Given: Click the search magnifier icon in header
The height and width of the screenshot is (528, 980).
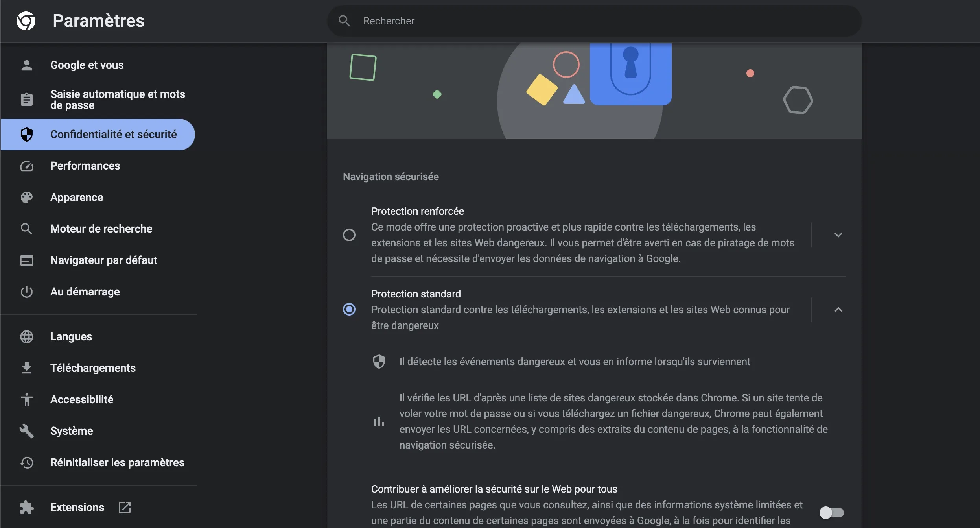Looking at the screenshot, I should pos(344,21).
